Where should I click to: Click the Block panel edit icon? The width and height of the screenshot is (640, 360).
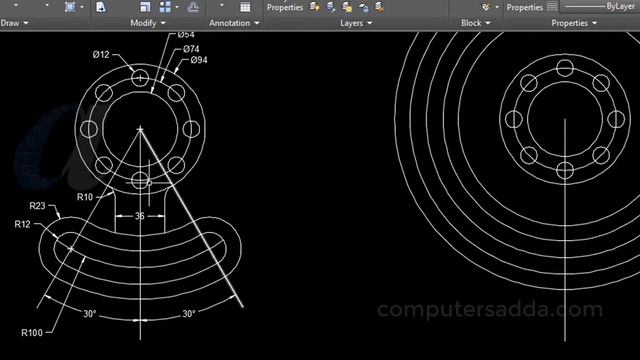486,7
